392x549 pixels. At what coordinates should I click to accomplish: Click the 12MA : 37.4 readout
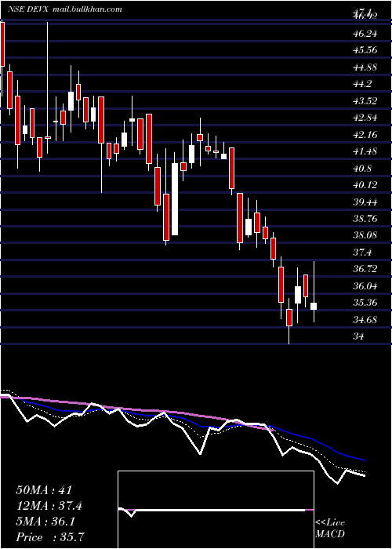(x=51, y=506)
